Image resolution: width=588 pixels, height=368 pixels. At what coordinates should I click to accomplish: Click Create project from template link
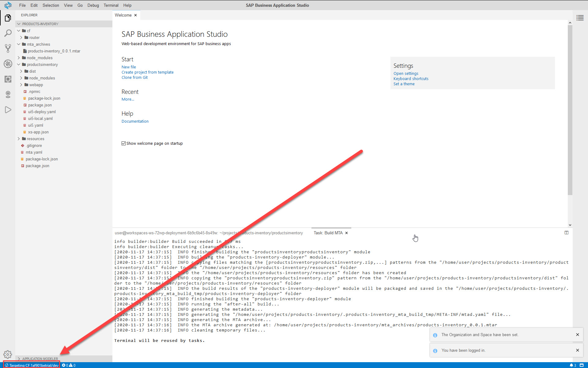148,72
